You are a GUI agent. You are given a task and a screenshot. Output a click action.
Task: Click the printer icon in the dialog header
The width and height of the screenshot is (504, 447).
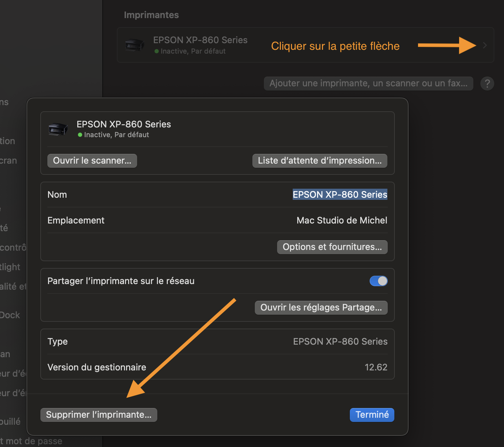pyautogui.click(x=58, y=129)
